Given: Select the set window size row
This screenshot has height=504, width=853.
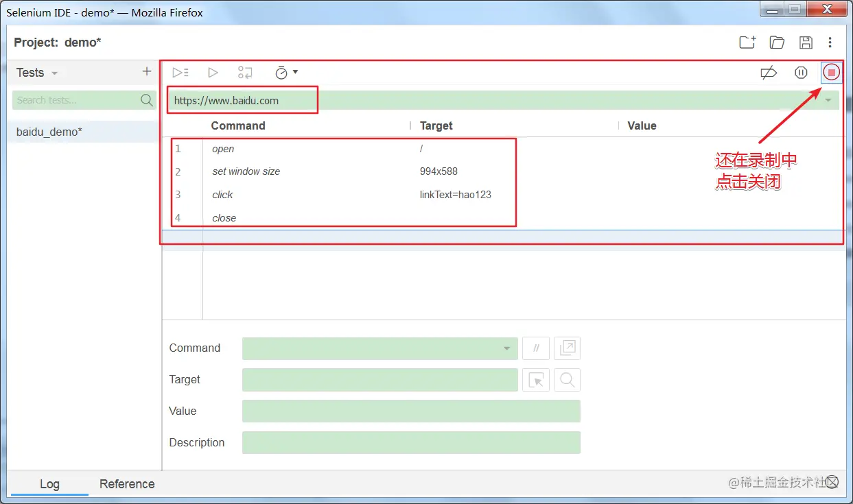Looking at the screenshot, I should (502, 171).
